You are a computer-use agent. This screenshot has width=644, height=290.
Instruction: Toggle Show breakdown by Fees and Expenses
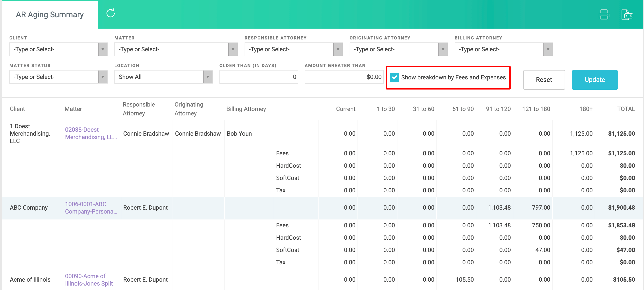point(394,77)
